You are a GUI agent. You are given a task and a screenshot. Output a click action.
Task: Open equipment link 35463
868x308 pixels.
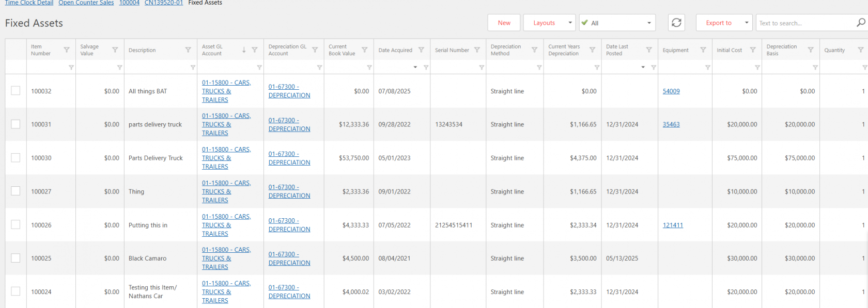click(x=671, y=124)
